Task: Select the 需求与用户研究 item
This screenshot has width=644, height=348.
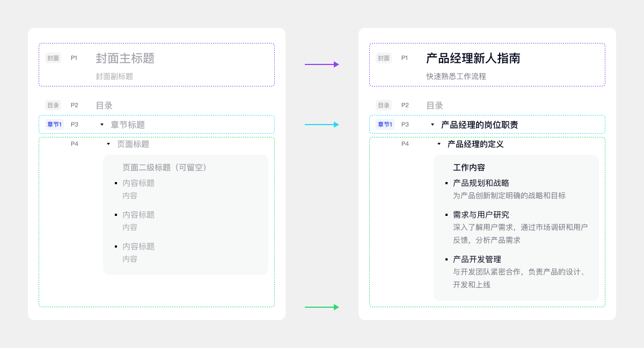Action: [480, 215]
